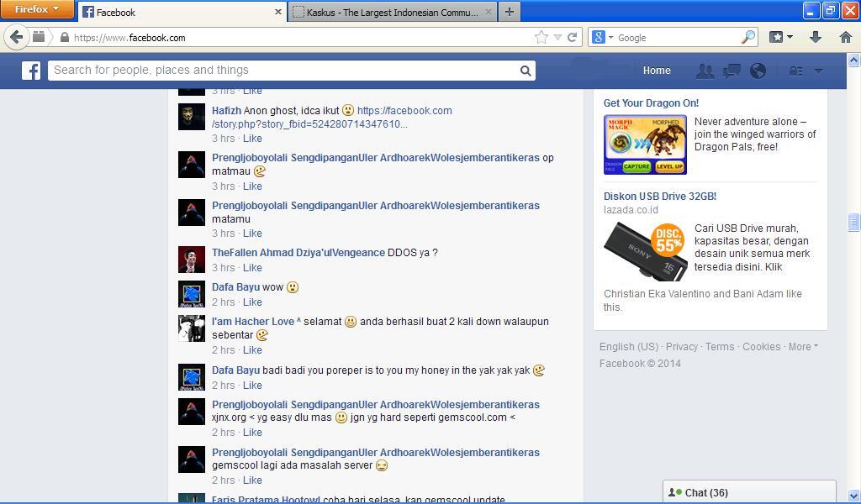Click the bookmark star in address bar

[541, 37]
